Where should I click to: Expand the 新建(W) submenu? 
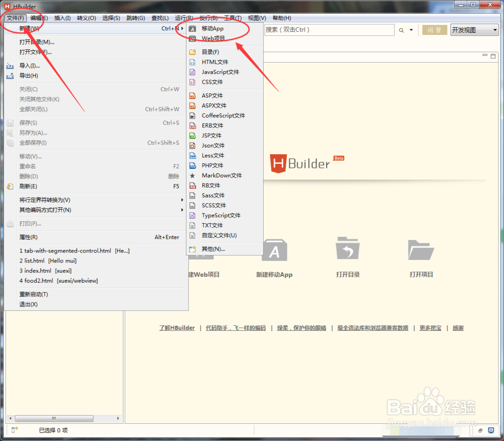coord(182,29)
